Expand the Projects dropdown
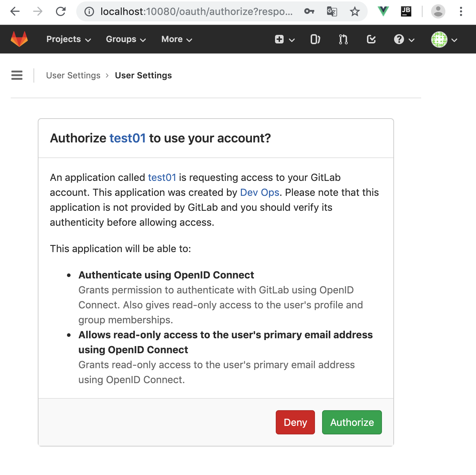Screen dimensions: 476x475 click(69, 39)
